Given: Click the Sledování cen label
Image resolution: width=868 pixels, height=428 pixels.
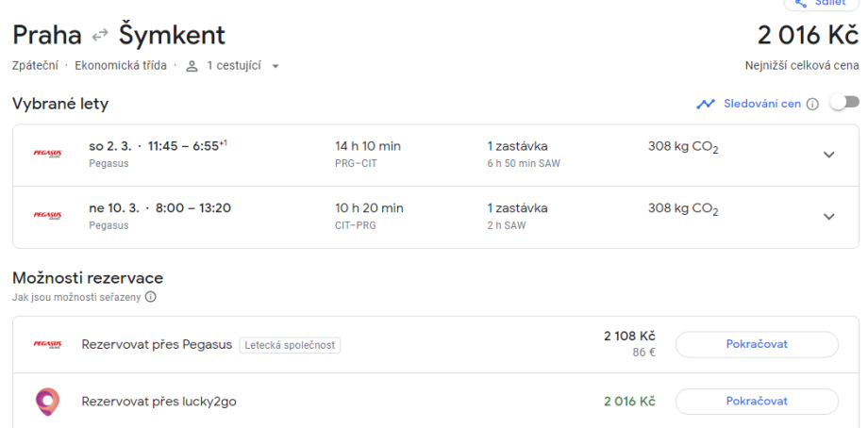Looking at the screenshot, I should click(x=762, y=104).
